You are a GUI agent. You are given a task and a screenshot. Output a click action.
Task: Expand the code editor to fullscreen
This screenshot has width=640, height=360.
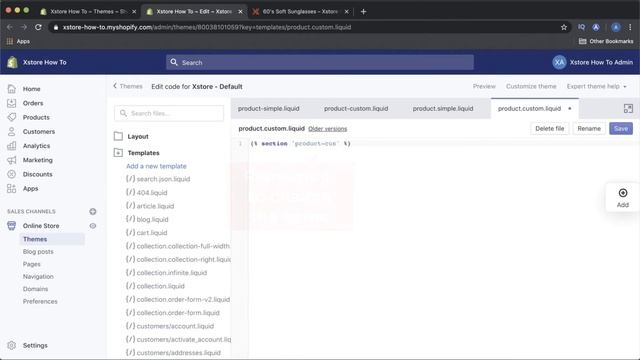pyautogui.click(x=628, y=108)
